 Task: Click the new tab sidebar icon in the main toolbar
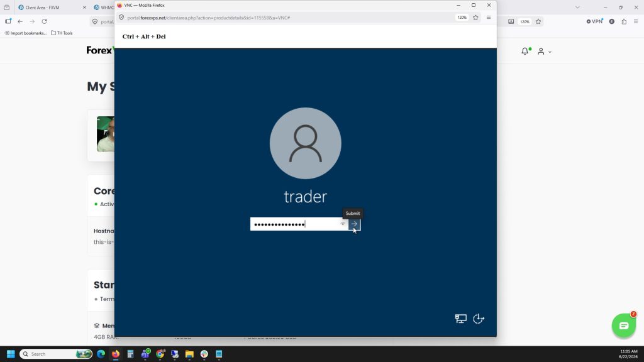coord(8,21)
